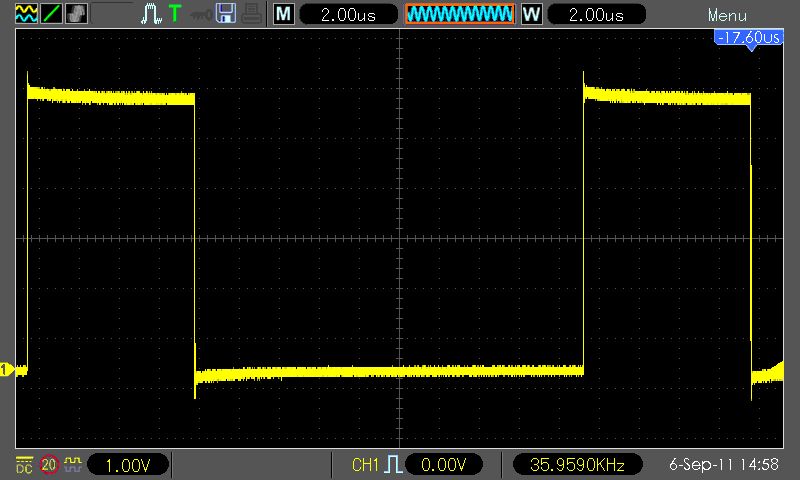
Task: Click the white pulse acquisition mode icon
Action: click(x=151, y=14)
